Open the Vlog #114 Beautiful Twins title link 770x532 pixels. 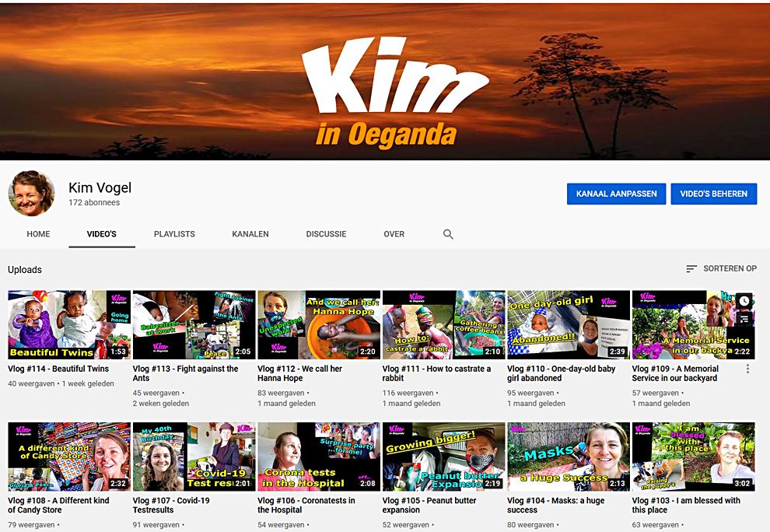pos(58,369)
